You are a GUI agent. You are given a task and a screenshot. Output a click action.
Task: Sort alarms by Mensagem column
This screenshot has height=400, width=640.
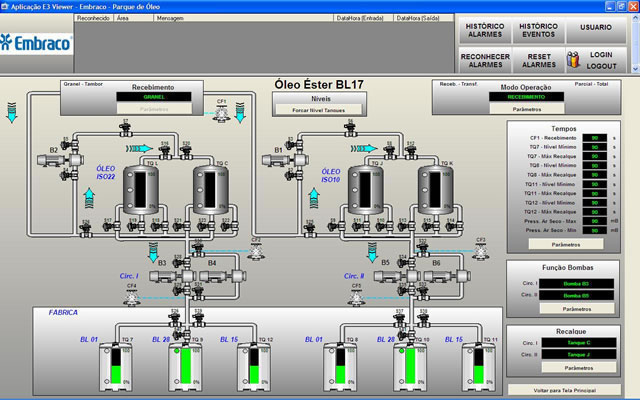(x=244, y=18)
